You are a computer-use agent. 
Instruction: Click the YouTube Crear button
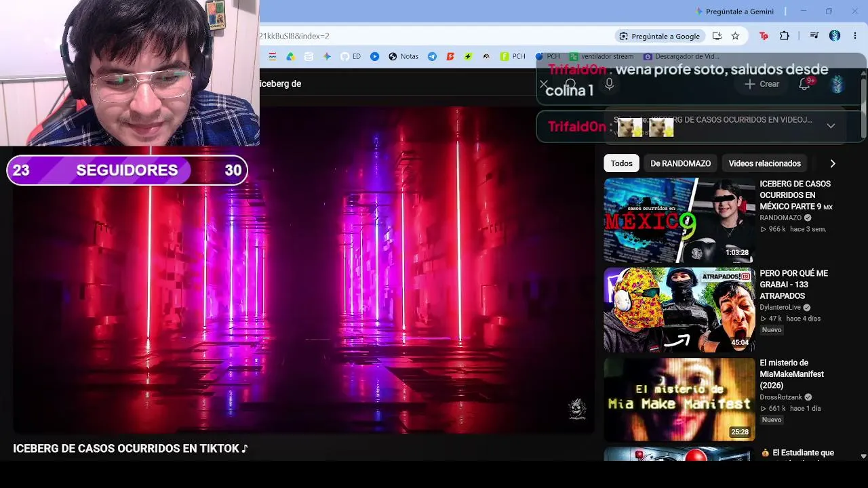[762, 84]
